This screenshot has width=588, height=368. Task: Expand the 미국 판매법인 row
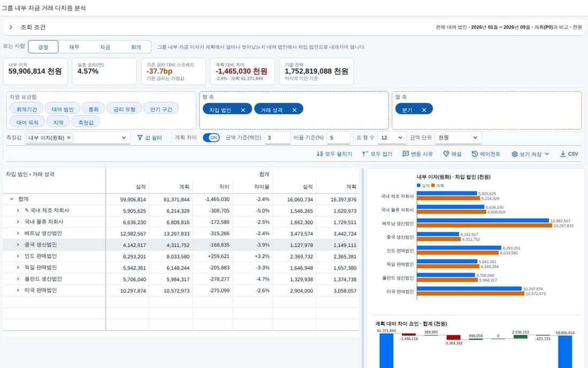point(18,290)
